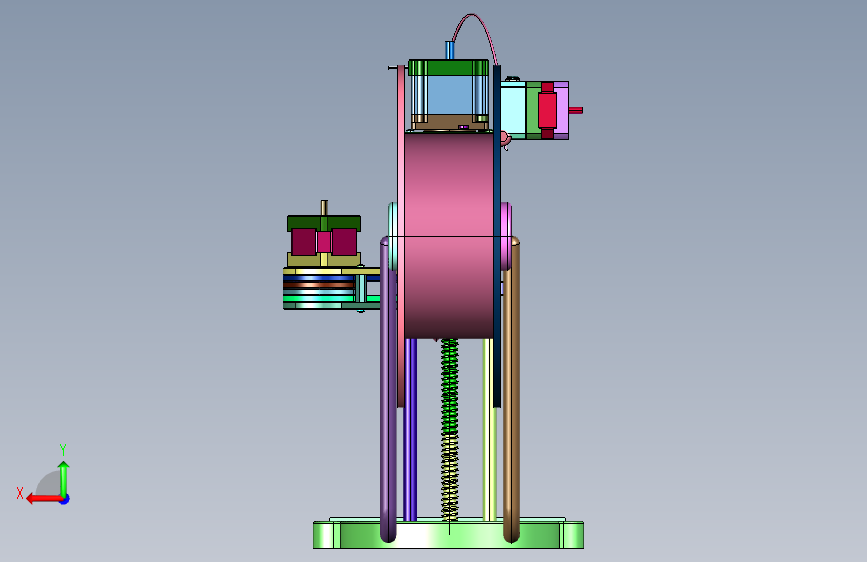Viewport: 867px width, 562px height.
Task: Select the cyan block beside the servo
Action: [513, 108]
